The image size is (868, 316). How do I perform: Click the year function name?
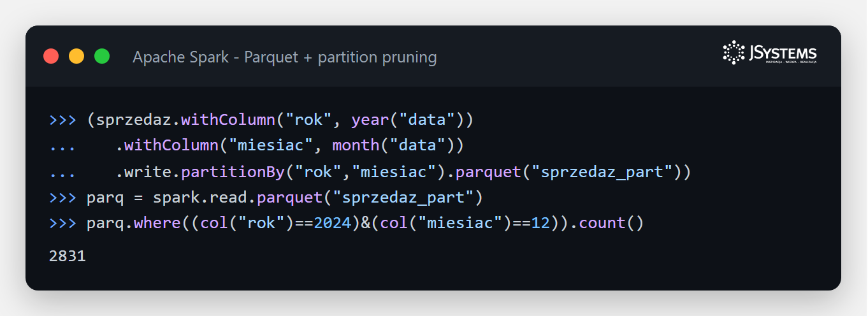370,120
